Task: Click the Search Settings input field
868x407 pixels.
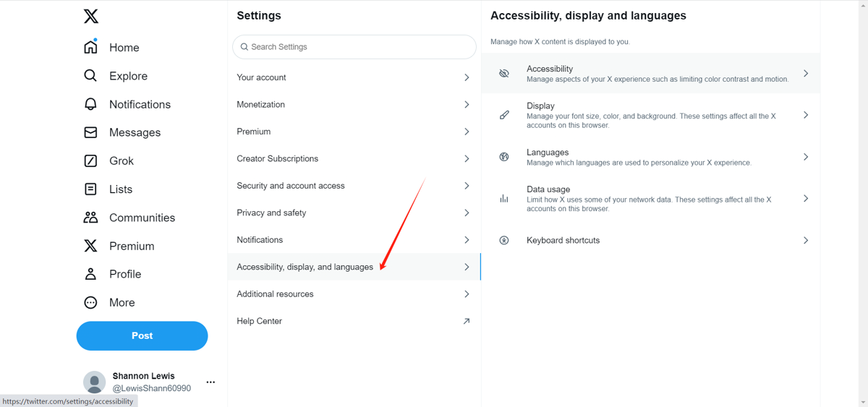Action: point(354,47)
